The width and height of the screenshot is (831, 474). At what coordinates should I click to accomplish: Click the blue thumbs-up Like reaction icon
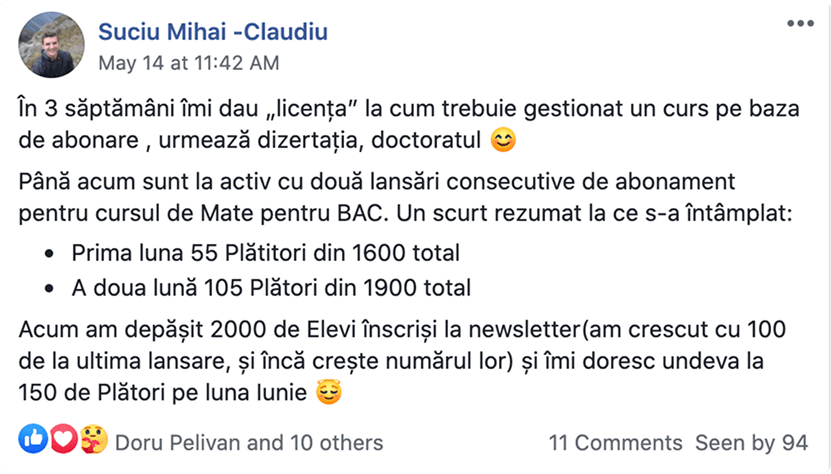33,438
